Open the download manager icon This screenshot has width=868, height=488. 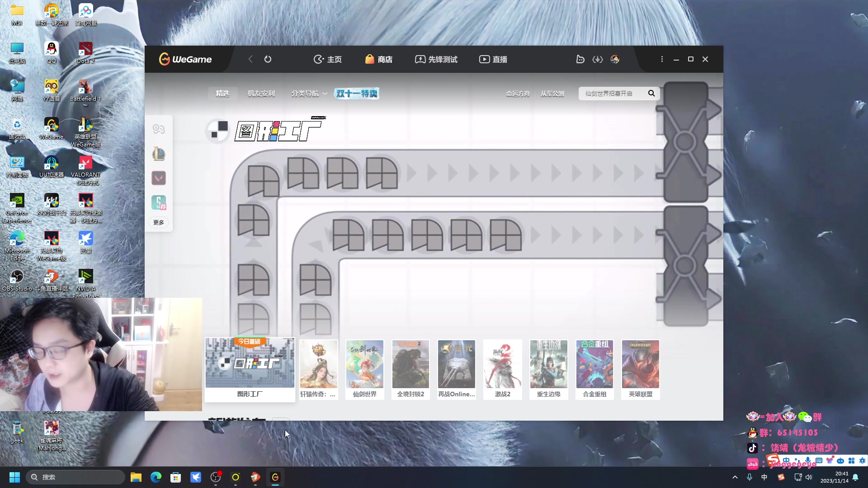click(x=598, y=59)
